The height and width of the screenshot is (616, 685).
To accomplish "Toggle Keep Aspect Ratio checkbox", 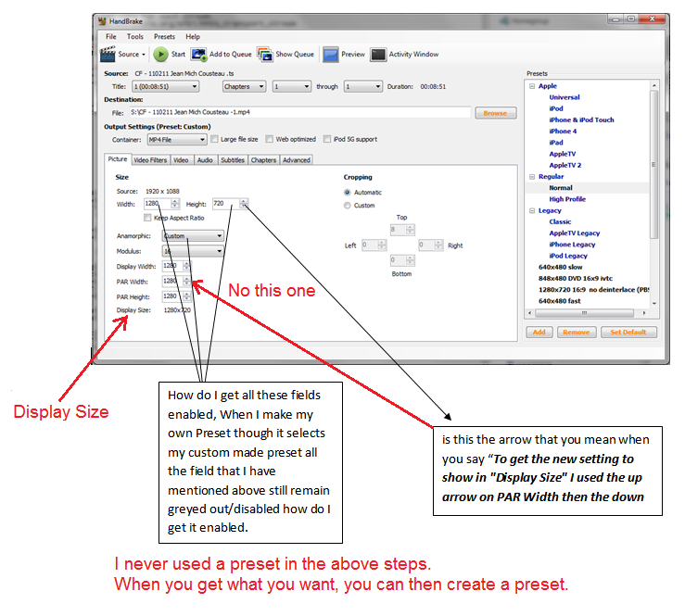I will [x=147, y=218].
